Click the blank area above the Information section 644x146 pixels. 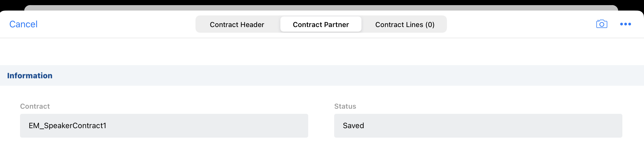322,51
